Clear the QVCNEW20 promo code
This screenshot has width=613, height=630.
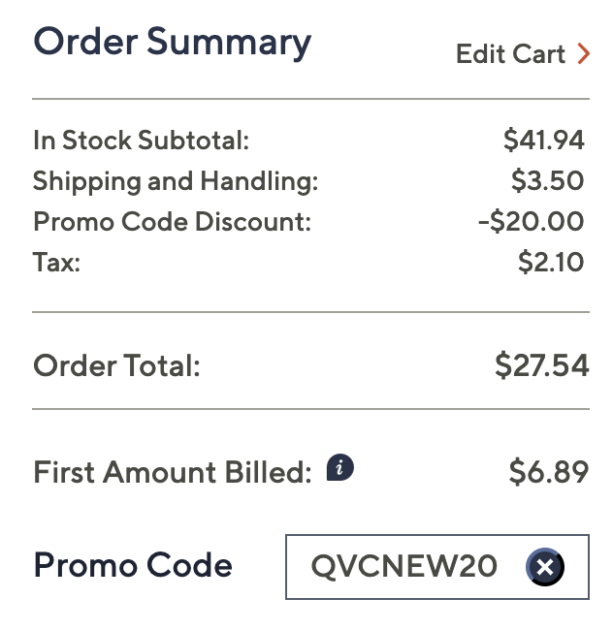[545, 568]
